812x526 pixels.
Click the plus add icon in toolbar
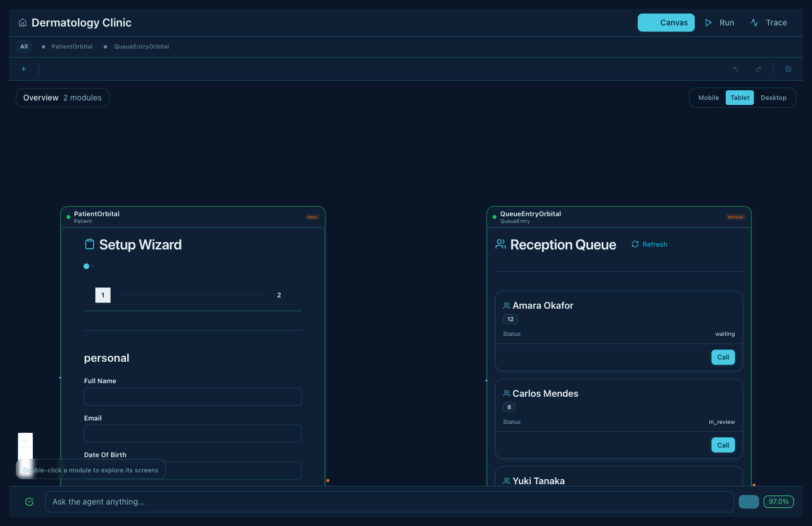click(x=24, y=69)
